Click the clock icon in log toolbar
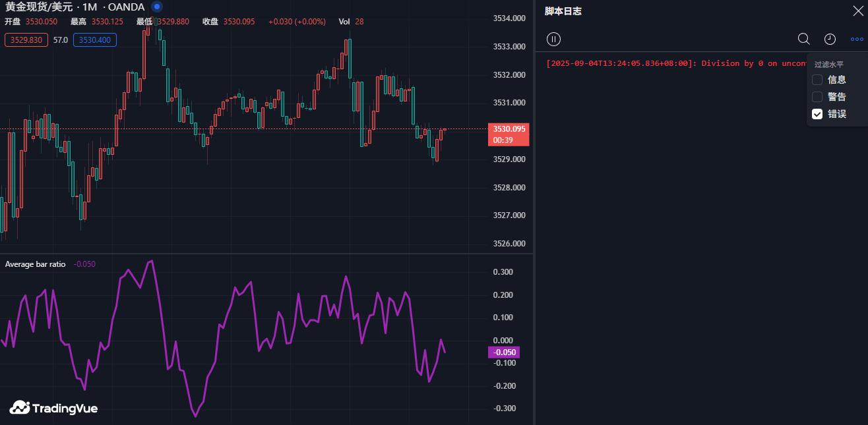This screenshot has width=868, height=425. coord(830,39)
